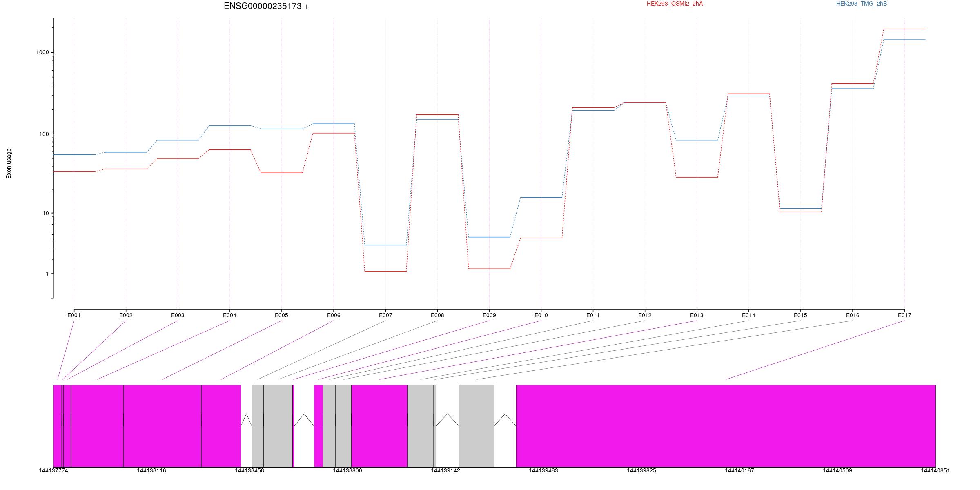This screenshot has width=980, height=490.
Task: Click the blue line segment above E007
Action: click(385, 245)
